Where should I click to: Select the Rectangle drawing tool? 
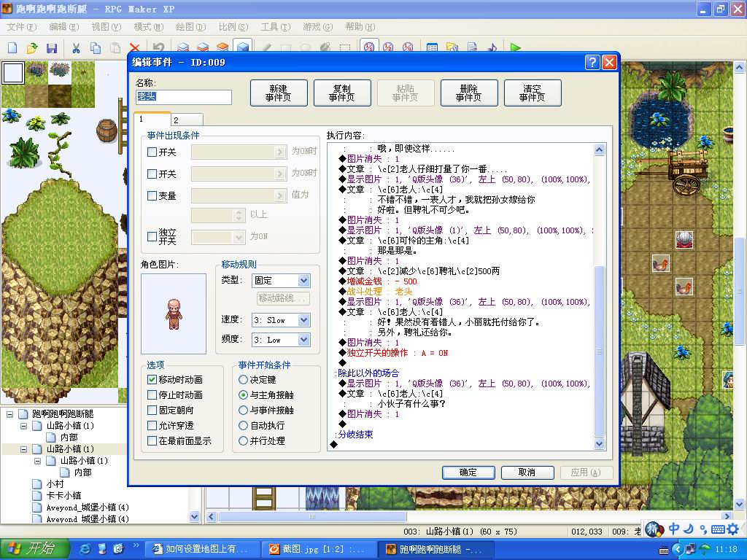point(286,47)
